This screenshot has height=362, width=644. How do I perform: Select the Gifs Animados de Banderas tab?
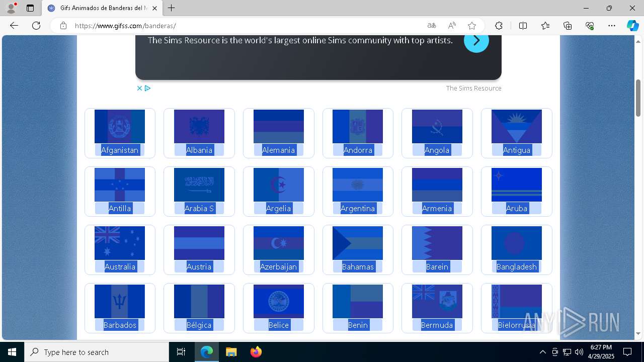(102, 8)
